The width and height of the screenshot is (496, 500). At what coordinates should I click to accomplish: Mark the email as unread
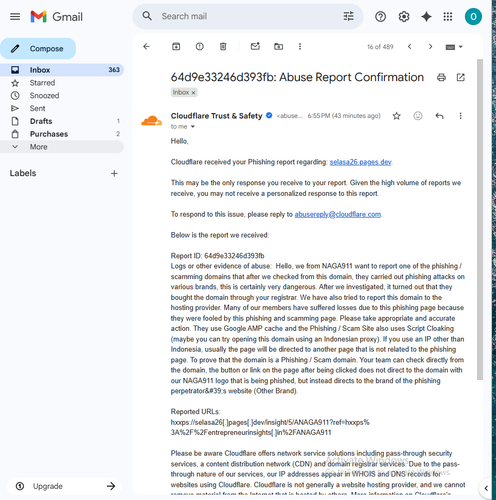(255, 46)
